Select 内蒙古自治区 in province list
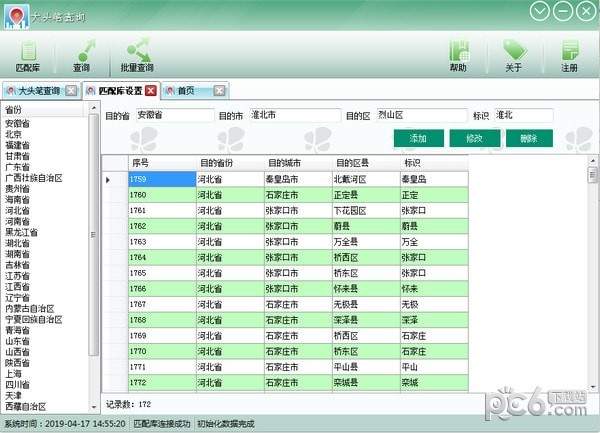 click(x=30, y=309)
